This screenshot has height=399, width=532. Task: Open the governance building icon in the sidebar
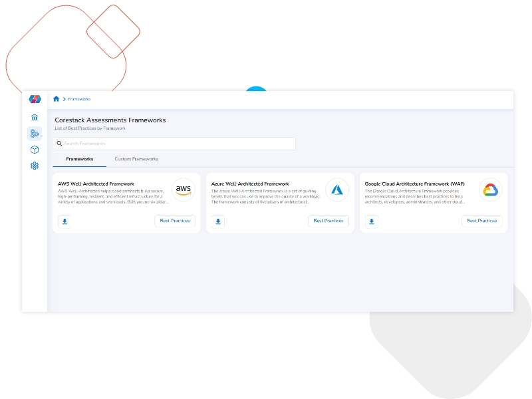[x=35, y=118]
